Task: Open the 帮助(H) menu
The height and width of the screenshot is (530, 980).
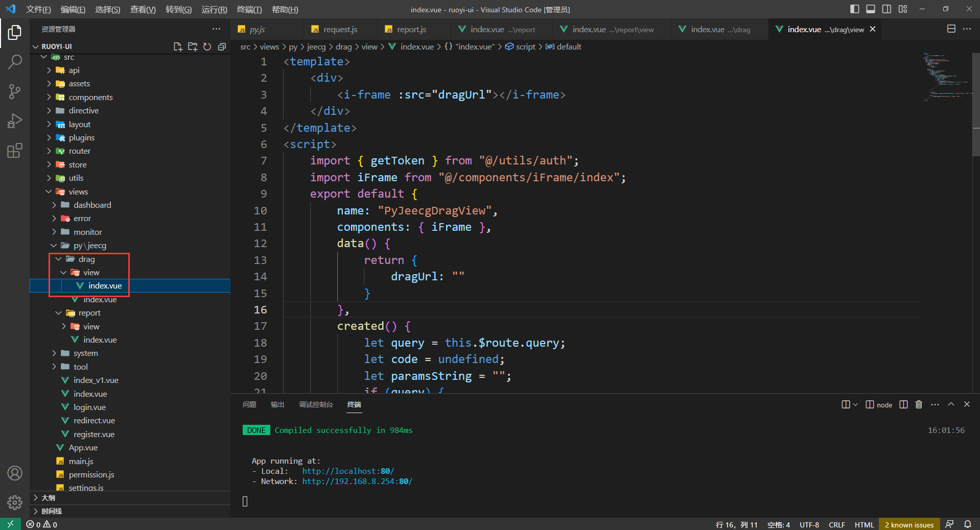Action: coord(285,10)
